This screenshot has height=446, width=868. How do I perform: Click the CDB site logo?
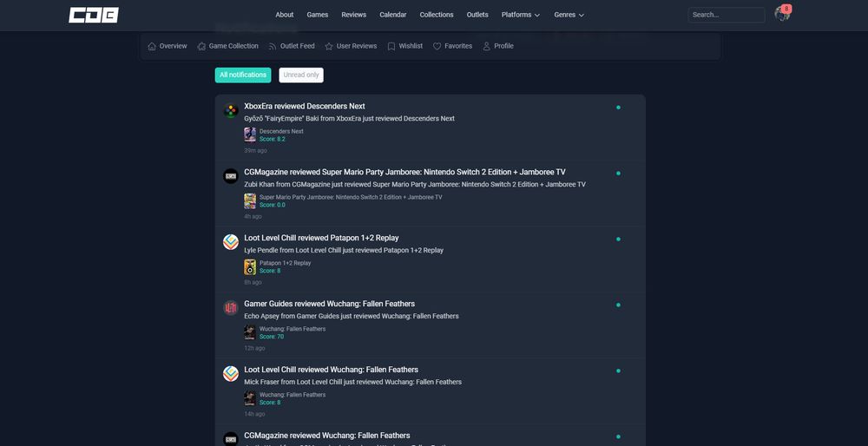[94, 15]
